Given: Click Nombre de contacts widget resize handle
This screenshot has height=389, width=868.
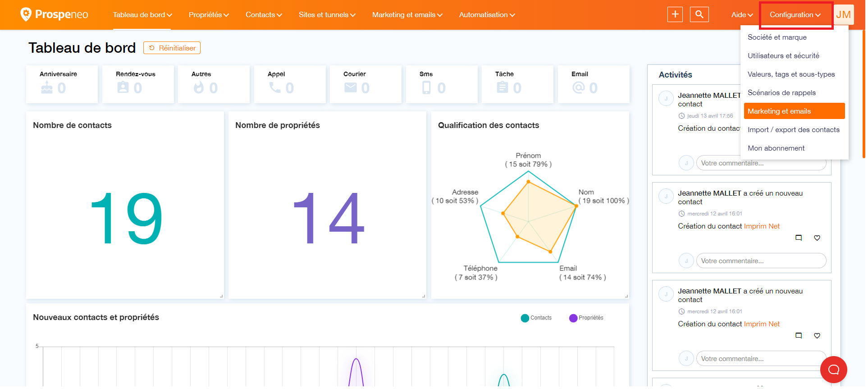Looking at the screenshot, I should (221, 296).
